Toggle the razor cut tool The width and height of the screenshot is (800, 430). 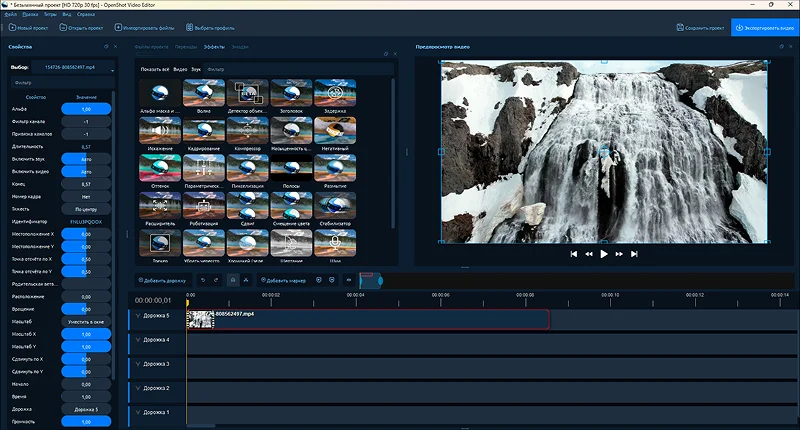(x=246, y=280)
